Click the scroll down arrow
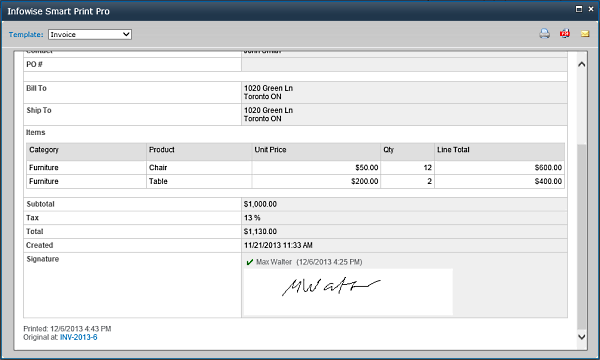600x360 pixels. [x=582, y=337]
